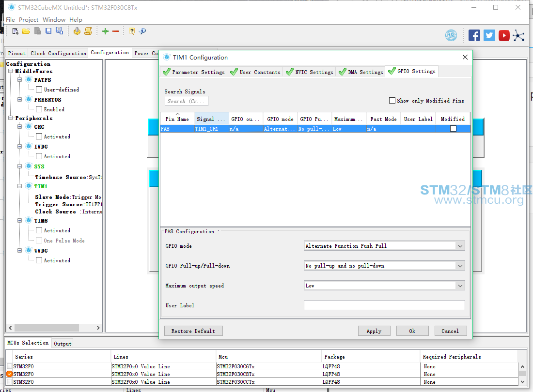Select the FATFS cube icon in tree

29,79
